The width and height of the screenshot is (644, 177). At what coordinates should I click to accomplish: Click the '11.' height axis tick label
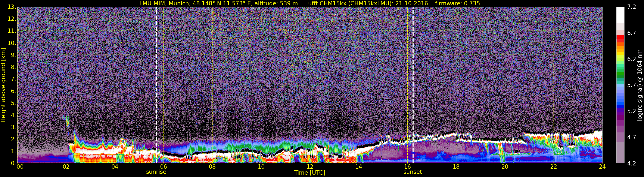12,31
